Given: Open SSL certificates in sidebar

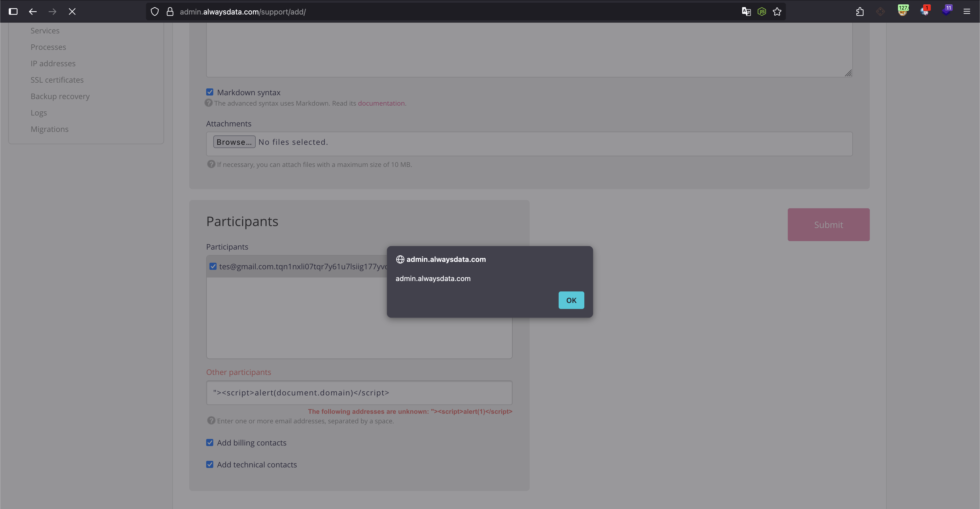Looking at the screenshot, I should [x=57, y=80].
